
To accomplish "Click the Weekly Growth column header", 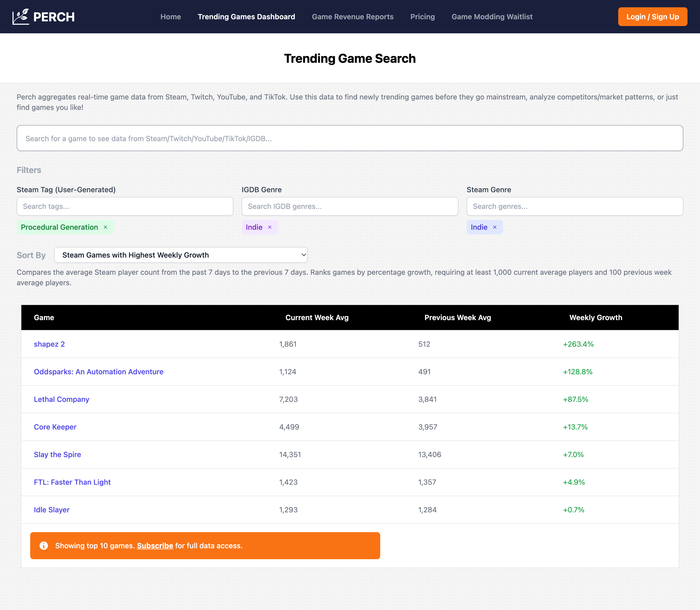I will coord(596,318).
